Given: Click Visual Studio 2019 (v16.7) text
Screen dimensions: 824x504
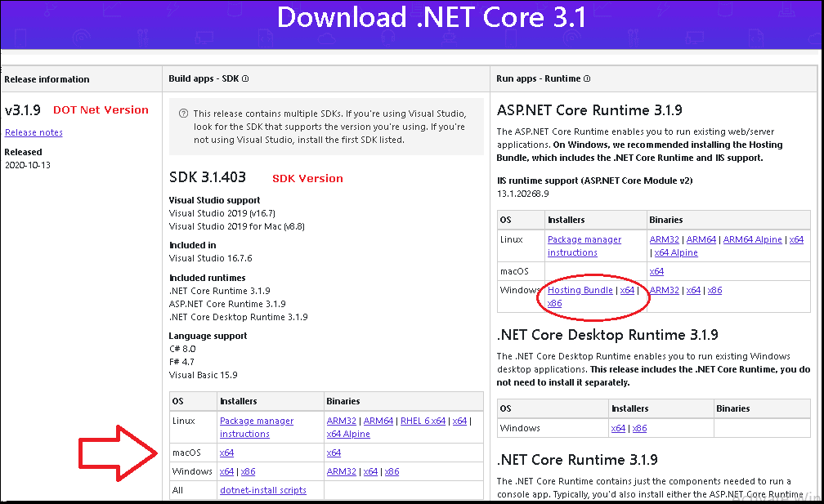Looking at the screenshot, I should coord(222,213).
